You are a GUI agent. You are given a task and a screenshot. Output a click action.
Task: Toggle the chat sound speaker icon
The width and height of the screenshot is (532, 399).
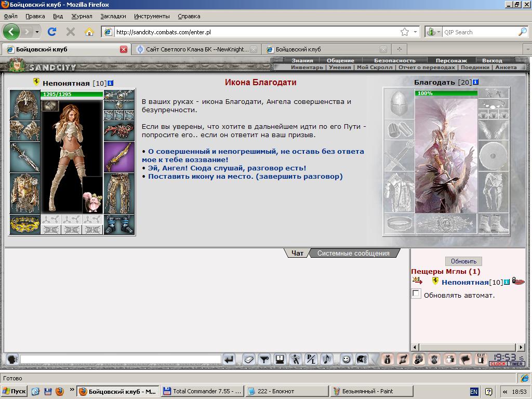pos(327,359)
